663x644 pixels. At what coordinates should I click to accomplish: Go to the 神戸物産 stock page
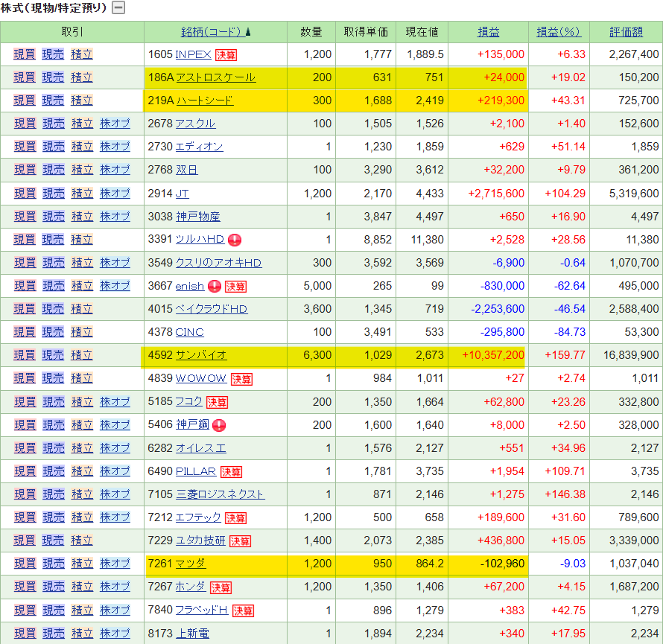198,217
